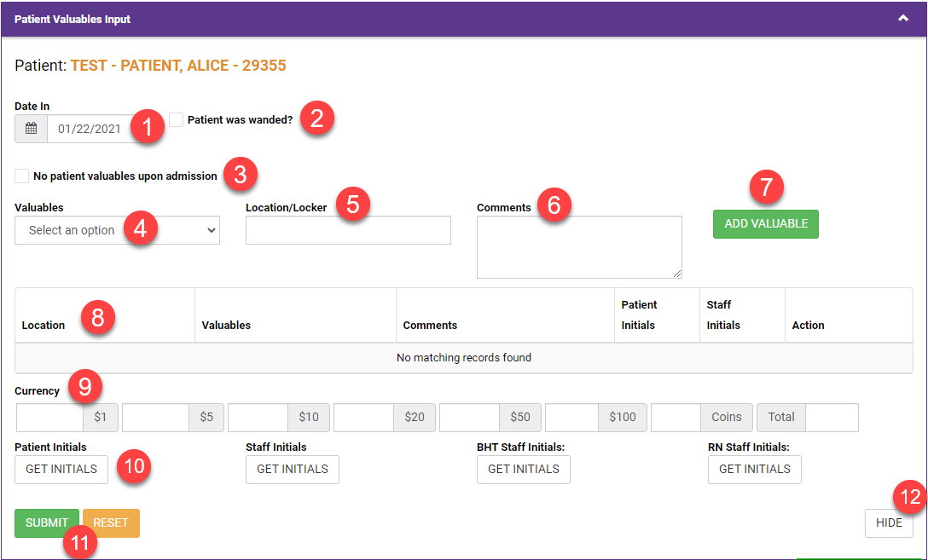
Task: Submit the patient valuables form
Action: tap(47, 523)
